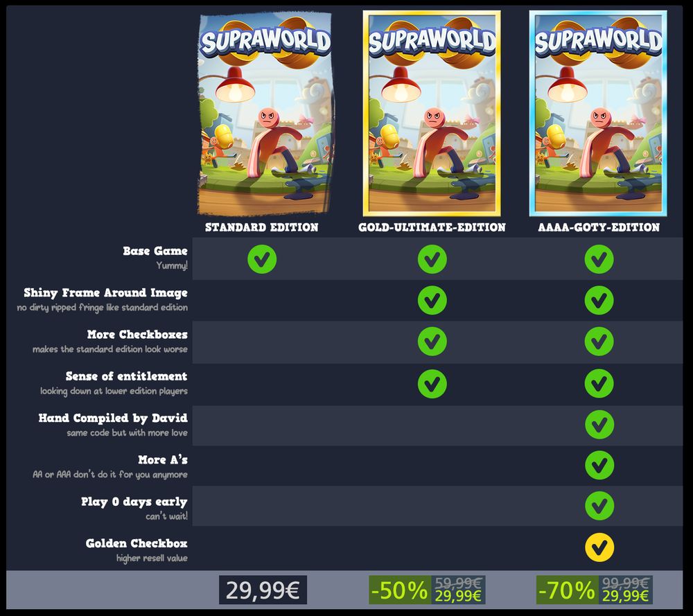Screen dimensions: 693x616
Task: Click Base Game checkmark for AAAA-GOTY-Edition
Action: 599,259
